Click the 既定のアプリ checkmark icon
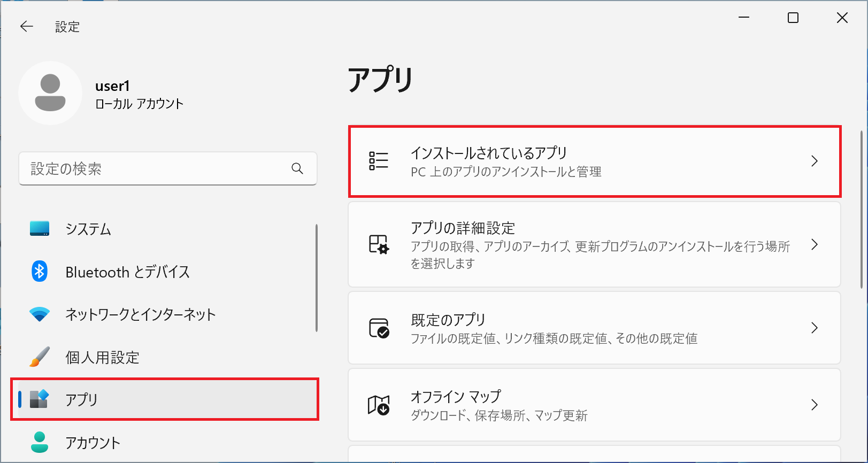Screen dimensions: 868x463 (x=379, y=328)
